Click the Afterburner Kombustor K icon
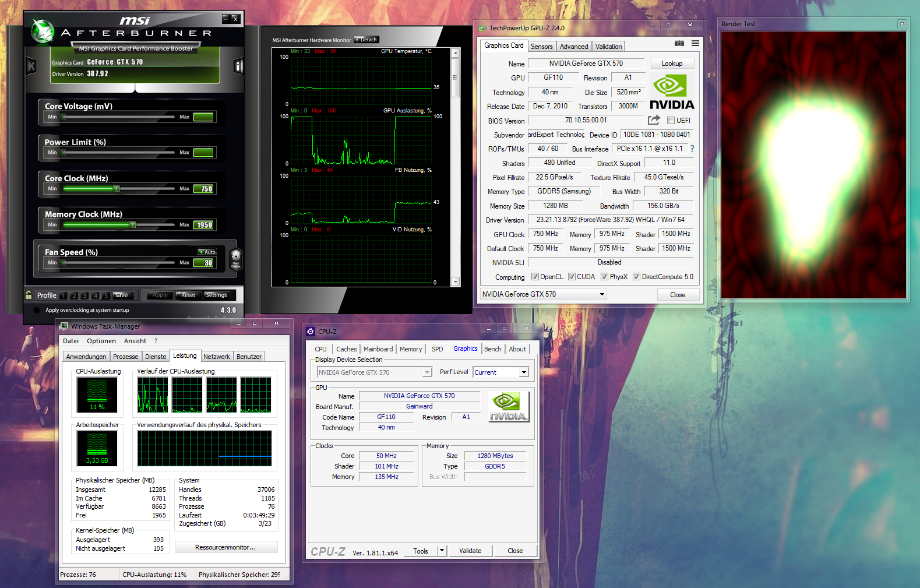Screen dimensions: 920x588 (x=31, y=66)
